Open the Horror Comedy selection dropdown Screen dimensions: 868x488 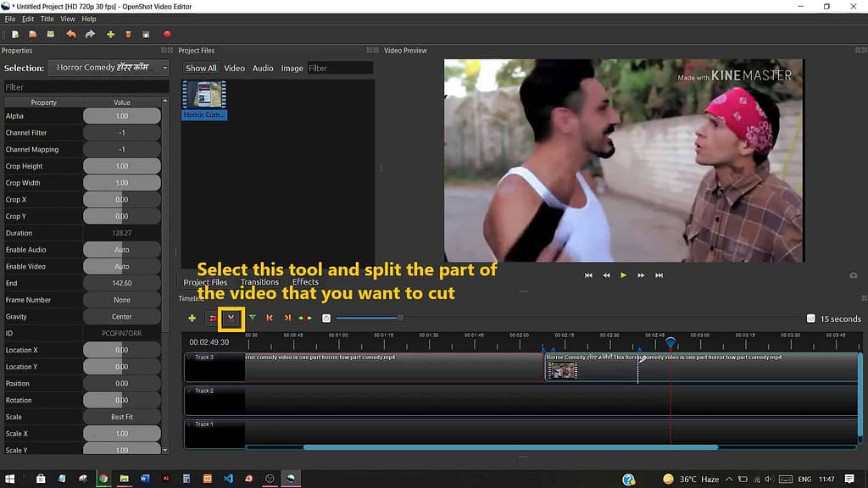pos(108,67)
